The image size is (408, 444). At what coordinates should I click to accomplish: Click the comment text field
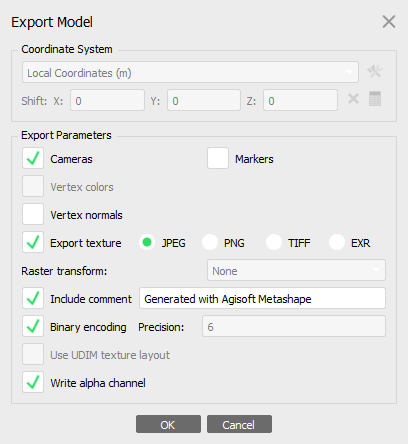point(262,298)
